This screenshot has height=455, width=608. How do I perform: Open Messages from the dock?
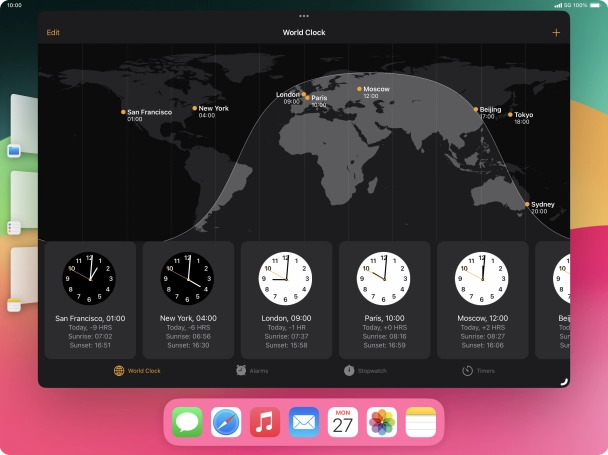187,422
